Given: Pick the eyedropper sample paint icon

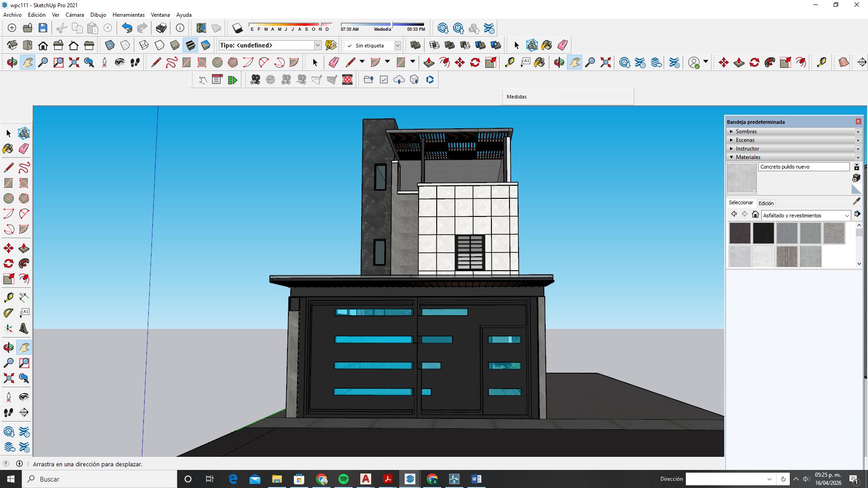Looking at the screenshot, I should pyautogui.click(x=856, y=202).
